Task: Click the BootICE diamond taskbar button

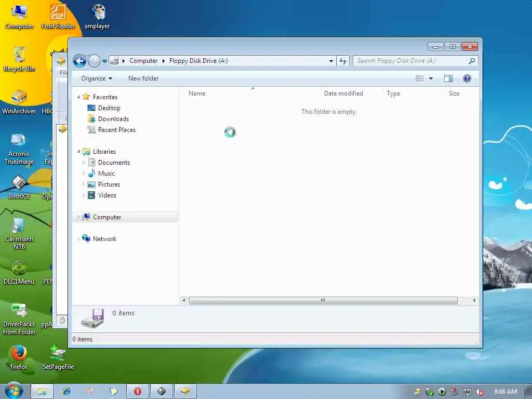Action: 162,392
